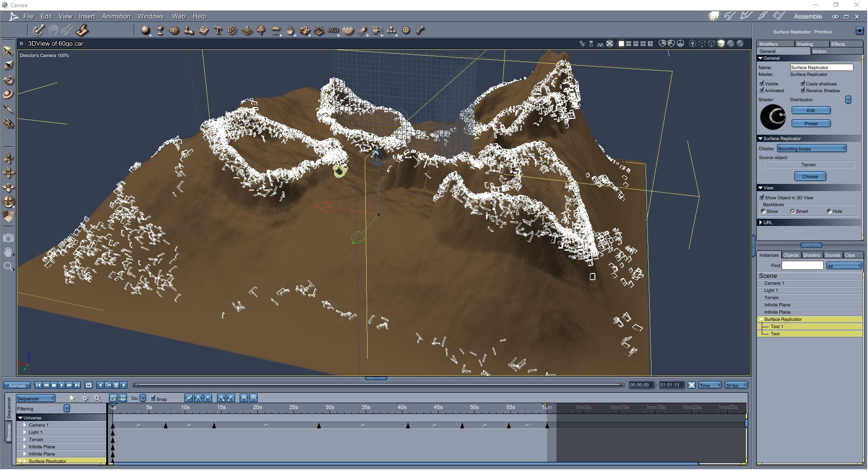Viewport: 868px width, 470px height.
Task: Toggle the Visible checkbox
Action: [x=762, y=84]
